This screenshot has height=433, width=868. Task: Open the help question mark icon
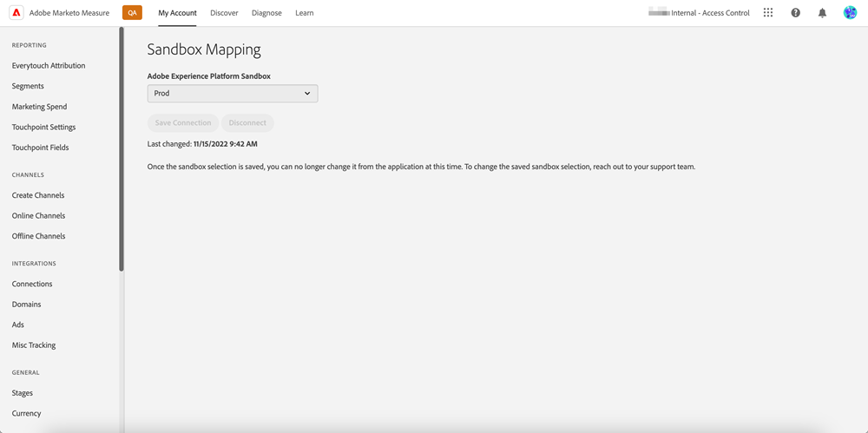[x=795, y=13]
